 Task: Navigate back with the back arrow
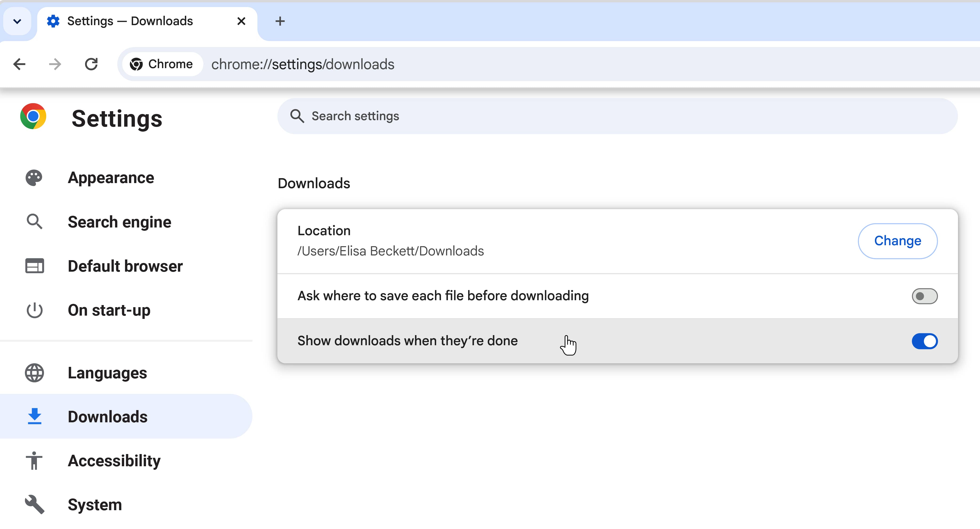click(x=19, y=64)
